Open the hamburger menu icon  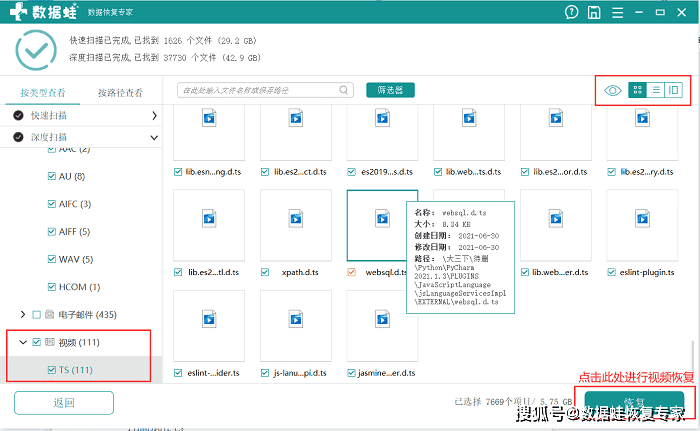(617, 13)
